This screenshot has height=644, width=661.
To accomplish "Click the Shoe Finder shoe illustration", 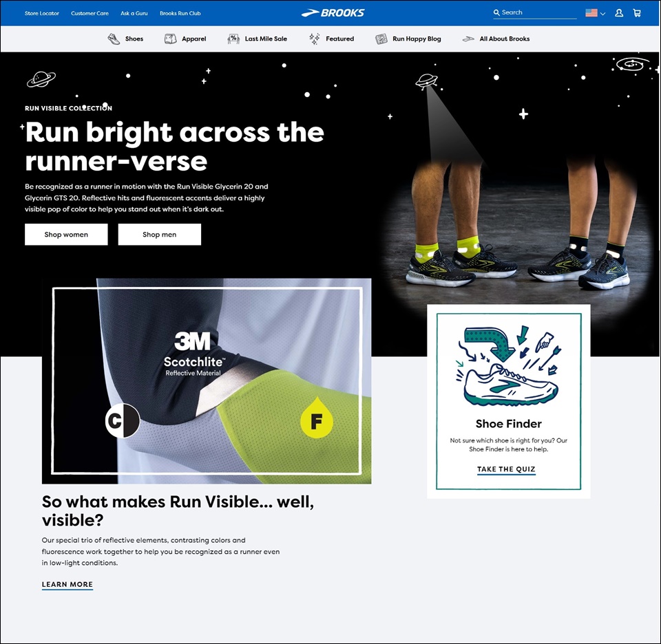I will coord(508,365).
